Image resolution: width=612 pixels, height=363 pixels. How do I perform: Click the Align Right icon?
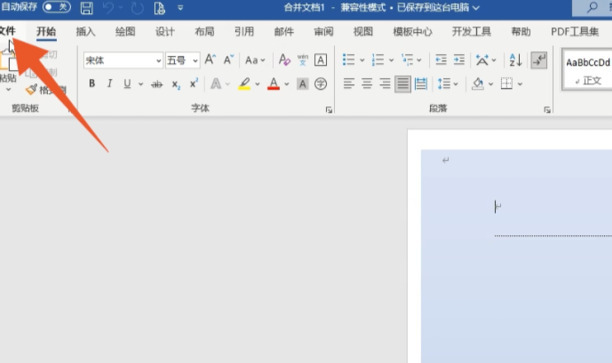point(384,84)
